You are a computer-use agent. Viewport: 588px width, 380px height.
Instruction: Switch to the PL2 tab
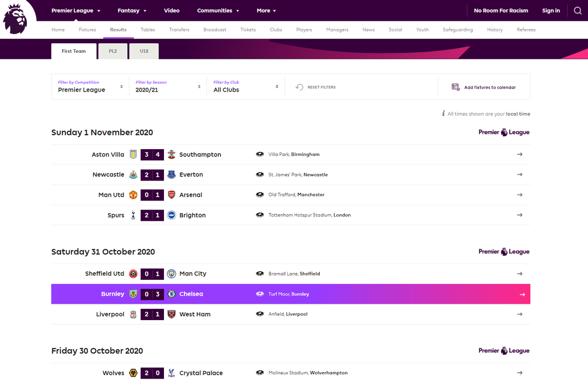[x=113, y=51]
